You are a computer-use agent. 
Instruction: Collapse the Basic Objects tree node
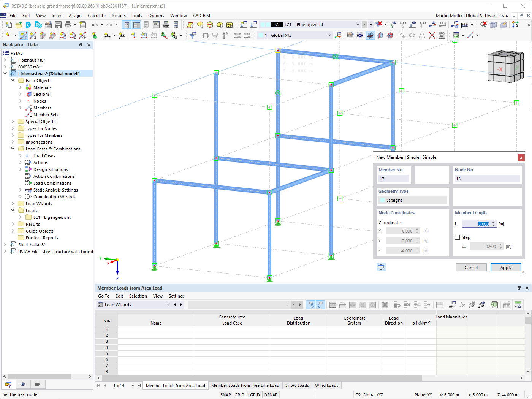(13, 81)
